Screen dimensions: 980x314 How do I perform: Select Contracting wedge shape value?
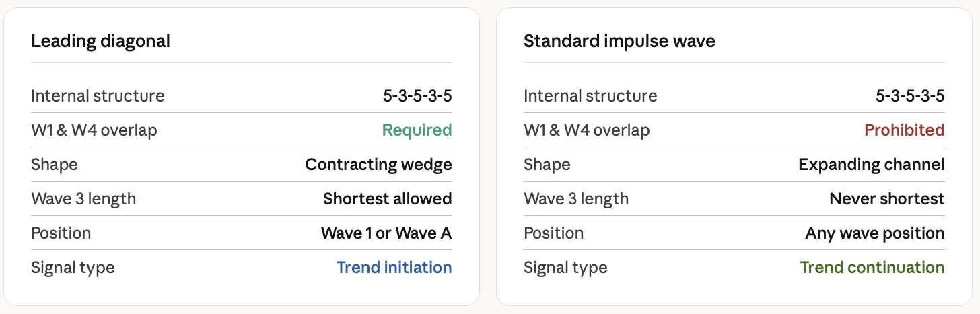pos(378,164)
